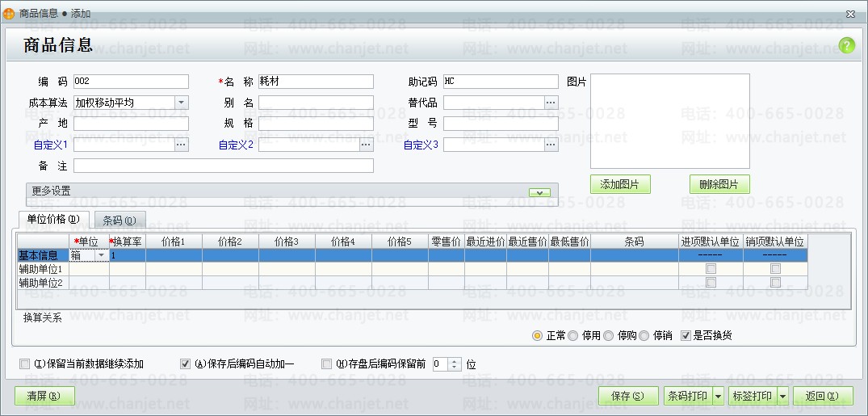The width and height of the screenshot is (868, 416).
Task: Click the 添加图片 button
Action: coord(620,184)
